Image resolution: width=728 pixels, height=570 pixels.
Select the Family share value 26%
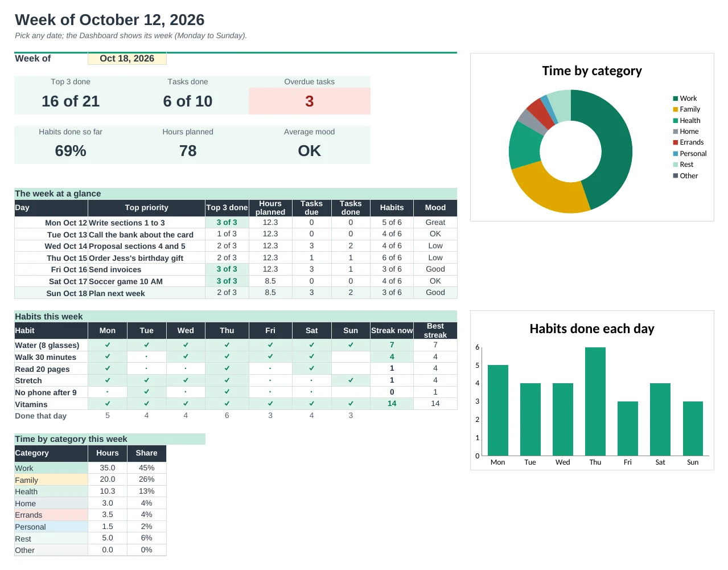[146, 479]
